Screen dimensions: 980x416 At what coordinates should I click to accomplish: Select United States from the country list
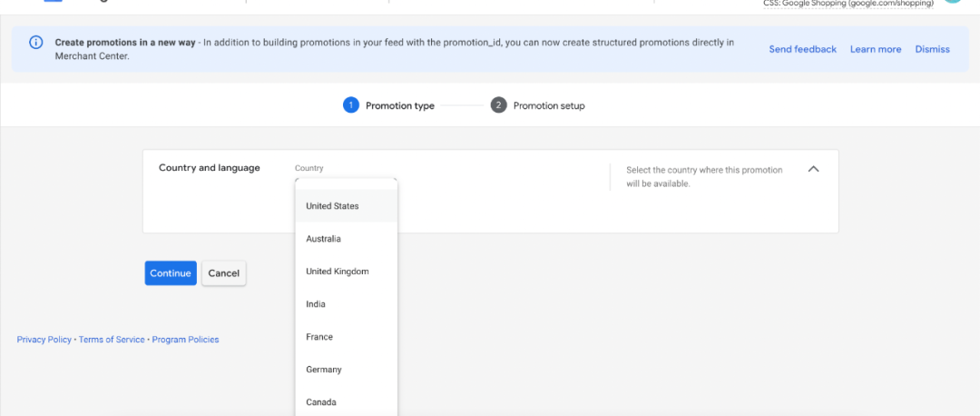(x=332, y=206)
